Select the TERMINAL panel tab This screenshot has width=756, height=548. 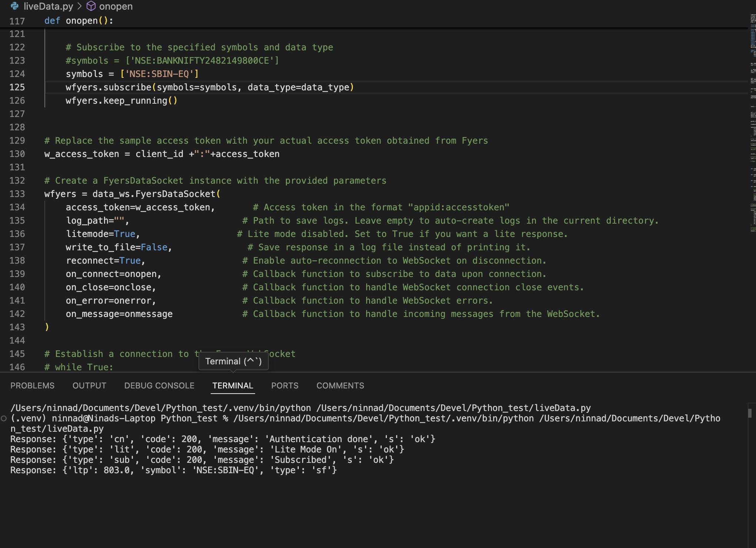(x=233, y=385)
